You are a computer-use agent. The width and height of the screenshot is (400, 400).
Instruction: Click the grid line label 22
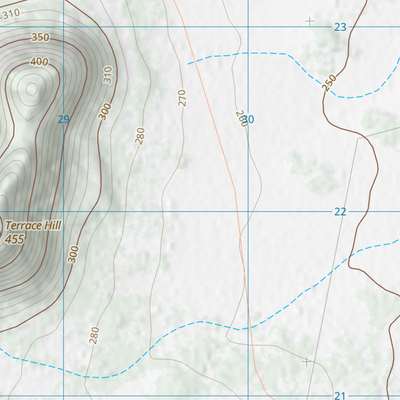coord(340,212)
